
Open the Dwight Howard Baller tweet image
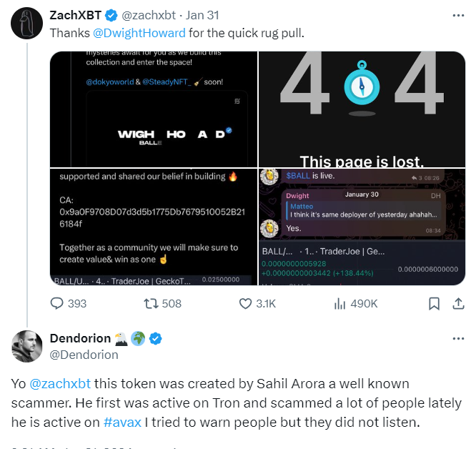(x=154, y=109)
